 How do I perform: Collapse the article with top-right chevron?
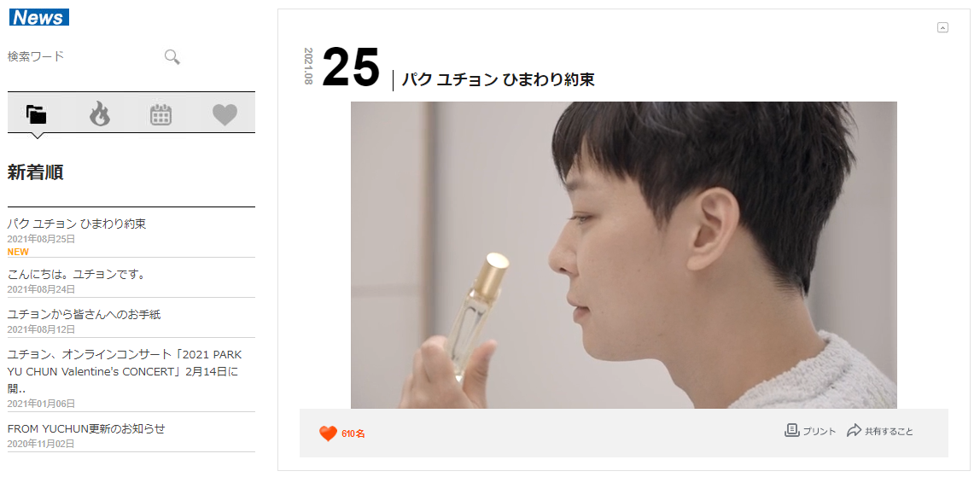point(943,26)
